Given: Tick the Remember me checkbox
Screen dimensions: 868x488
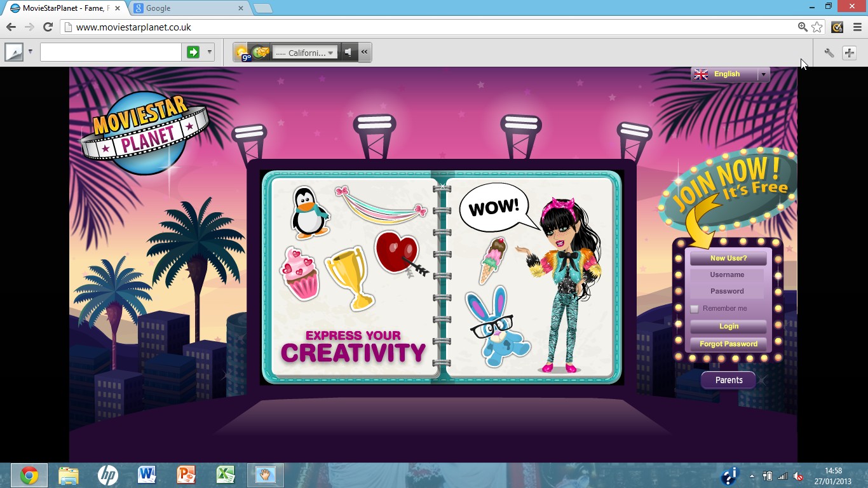Looking at the screenshot, I should [695, 309].
